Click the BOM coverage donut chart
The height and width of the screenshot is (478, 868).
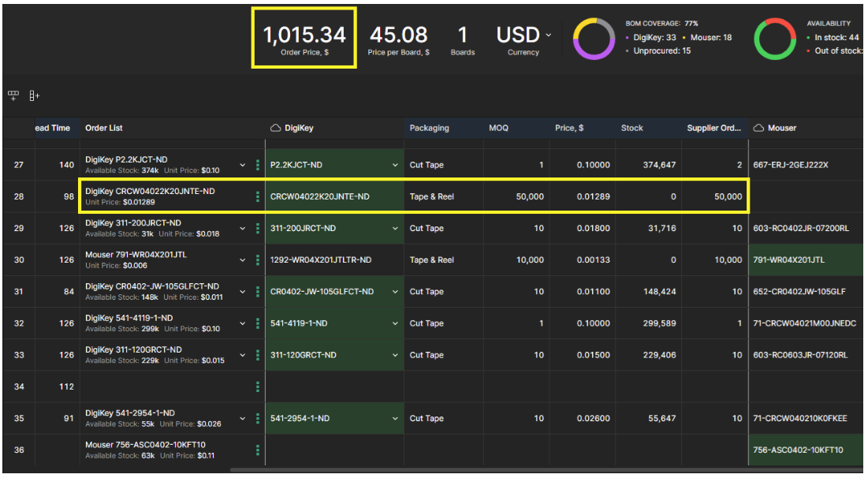(x=594, y=39)
